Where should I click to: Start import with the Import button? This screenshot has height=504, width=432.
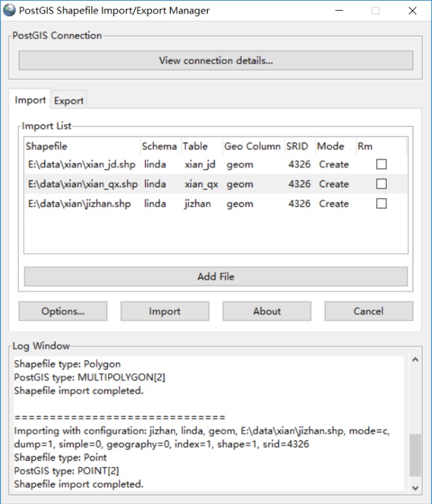coord(165,311)
